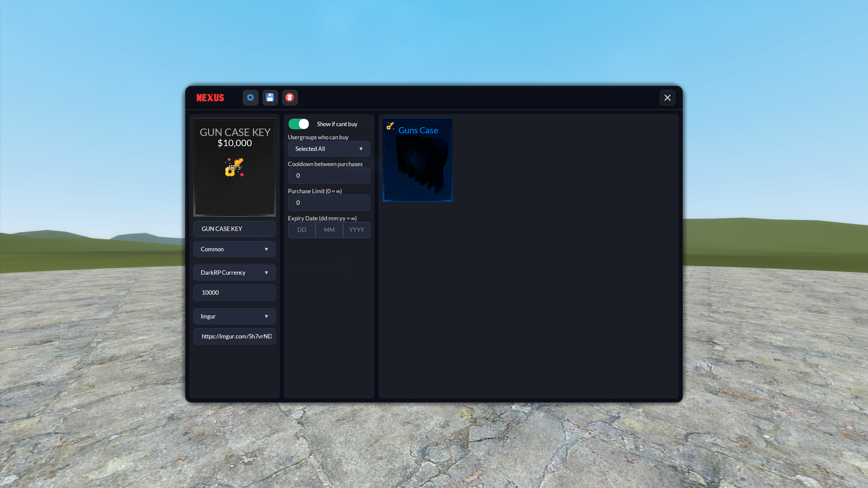Click Expiry Date label text
The height and width of the screenshot is (488, 868).
click(322, 218)
